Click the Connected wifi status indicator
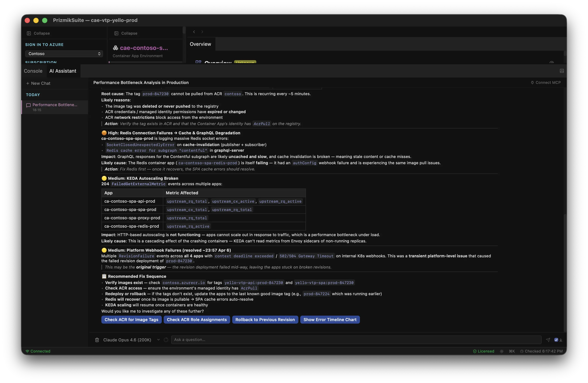 coord(38,351)
